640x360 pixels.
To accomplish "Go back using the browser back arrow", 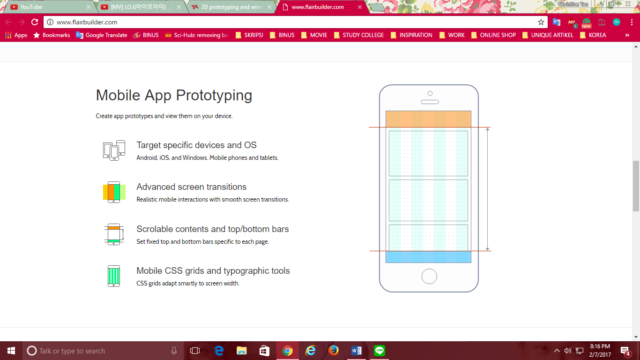I will pos(9,22).
